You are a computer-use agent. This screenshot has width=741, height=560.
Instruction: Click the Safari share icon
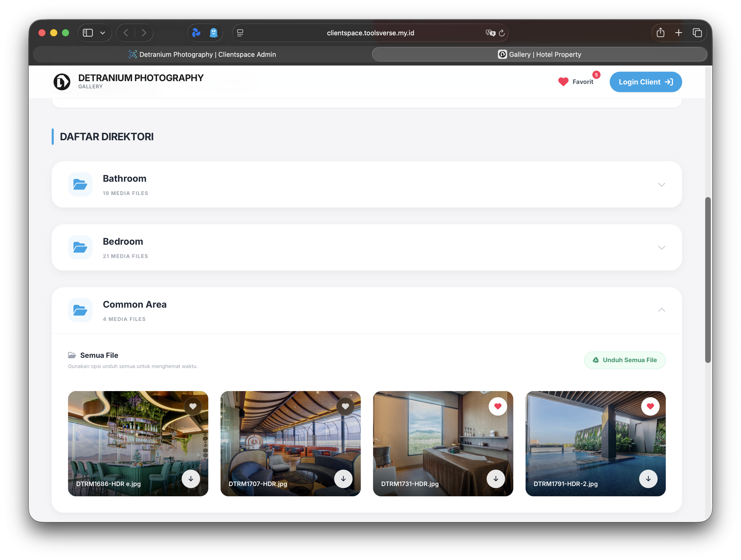point(660,33)
